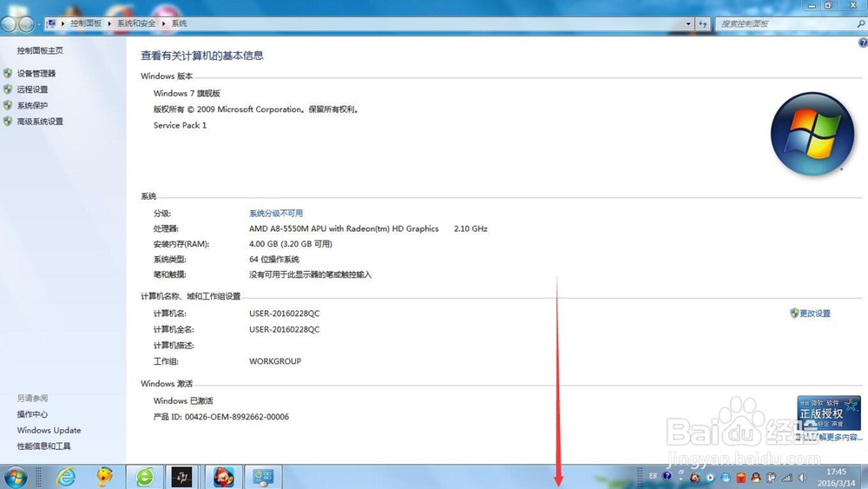Click the 更改设置 link

(x=814, y=313)
